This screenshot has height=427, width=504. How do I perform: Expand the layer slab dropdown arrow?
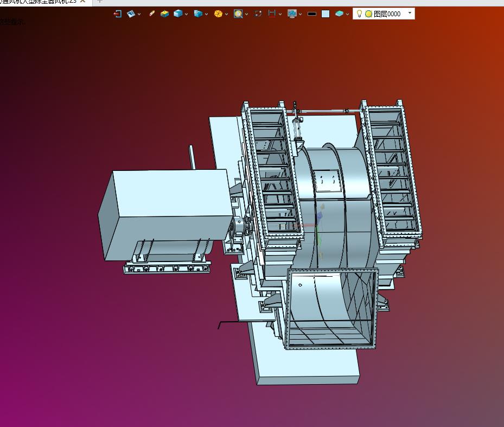[x=347, y=14]
